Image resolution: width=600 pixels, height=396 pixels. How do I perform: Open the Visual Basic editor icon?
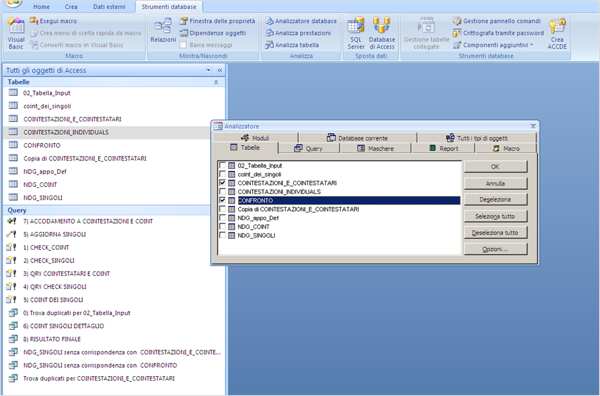click(16, 34)
